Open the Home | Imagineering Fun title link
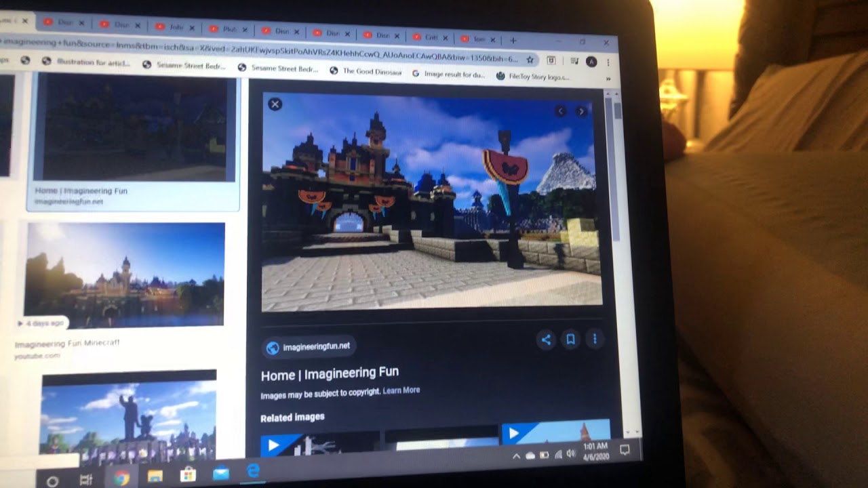The image size is (868, 488). [x=330, y=373]
